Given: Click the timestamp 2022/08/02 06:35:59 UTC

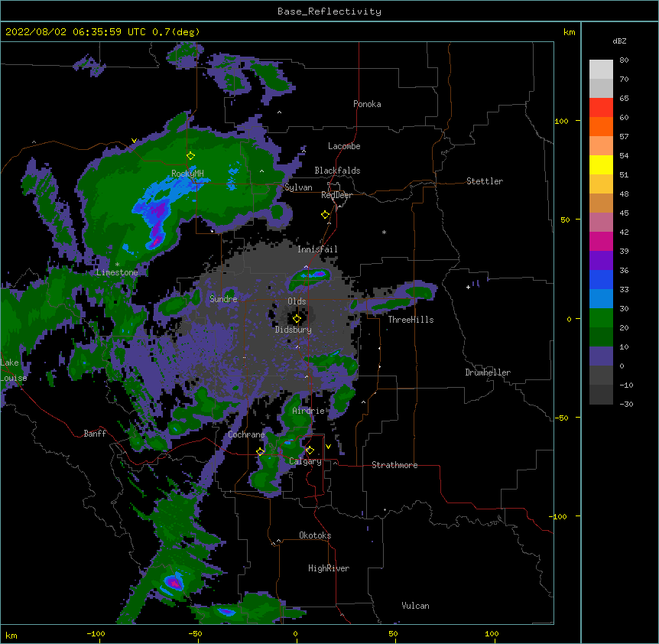Looking at the screenshot, I should click(x=75, y=32).
